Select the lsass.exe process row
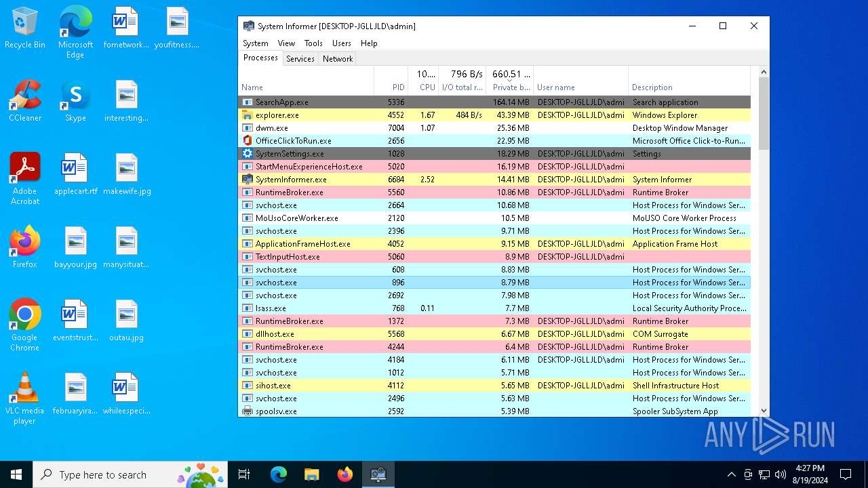The image size is (868, 488). (494, 308)
